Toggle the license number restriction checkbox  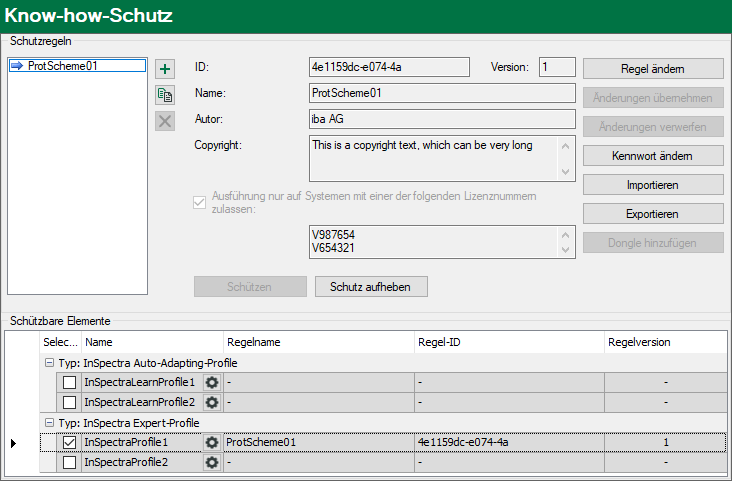[x=200, y=203]
